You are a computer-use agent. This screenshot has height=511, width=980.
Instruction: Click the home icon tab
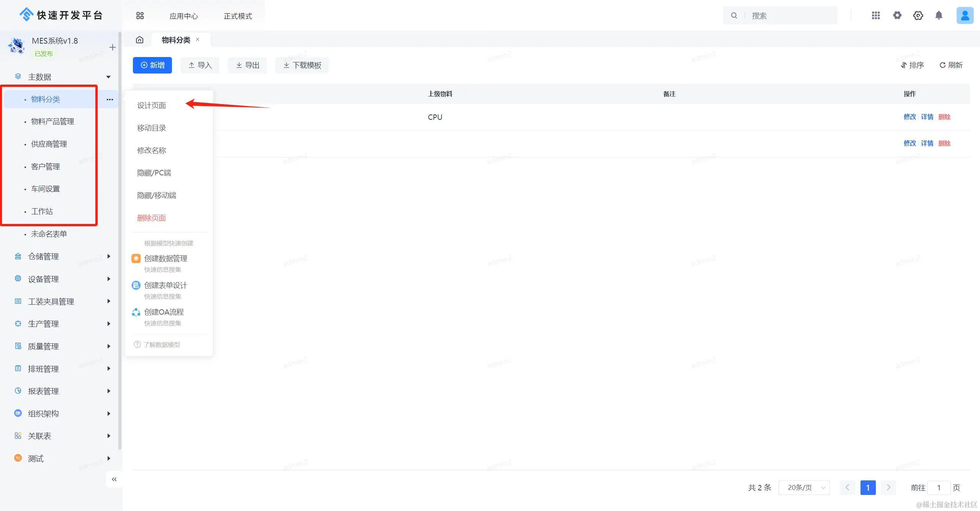(140, 40)
